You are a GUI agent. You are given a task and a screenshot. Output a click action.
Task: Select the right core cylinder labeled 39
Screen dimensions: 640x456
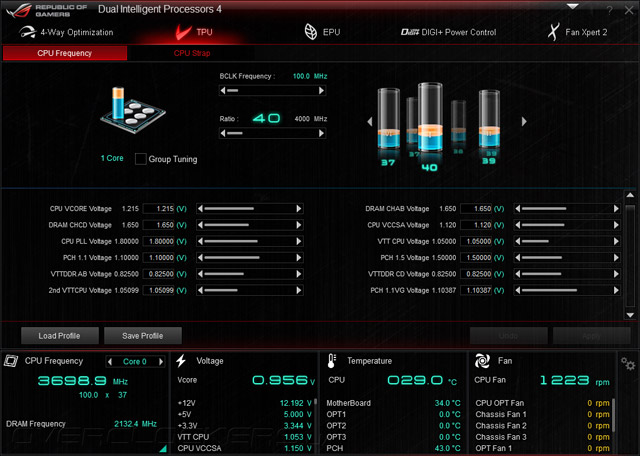[x=489, y=118]
